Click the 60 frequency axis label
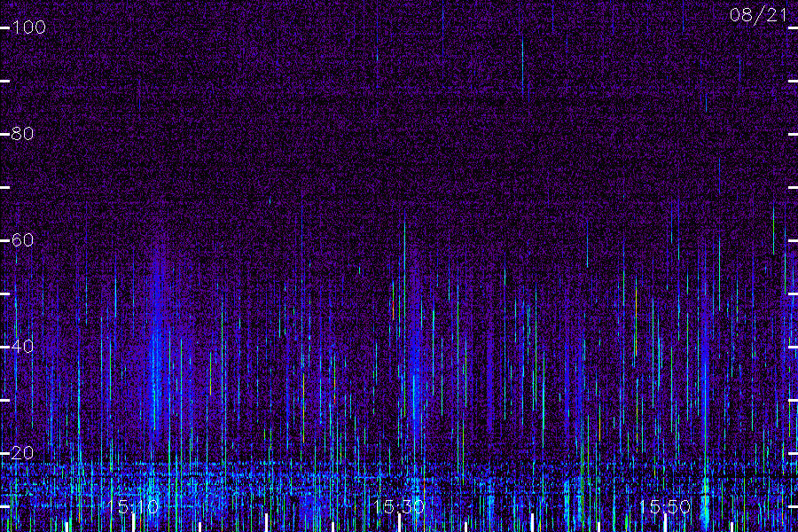The height and width of the screenshot is (532, 798). [x=22, y=239]
